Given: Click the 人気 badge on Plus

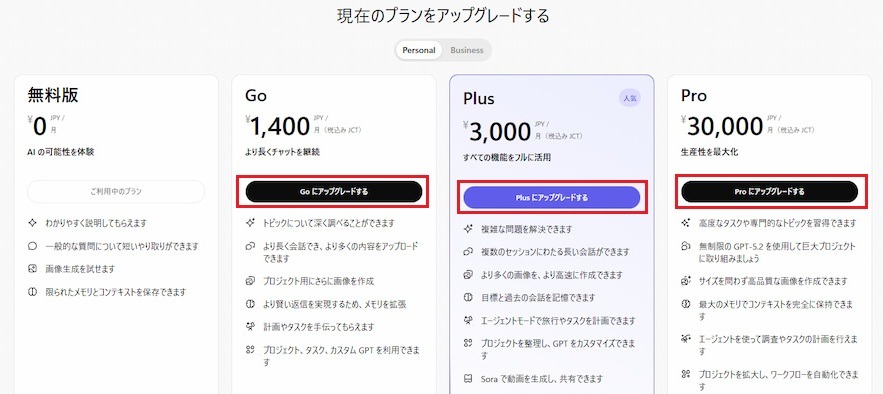Looking at the screenshot, I should pos(630,98).
